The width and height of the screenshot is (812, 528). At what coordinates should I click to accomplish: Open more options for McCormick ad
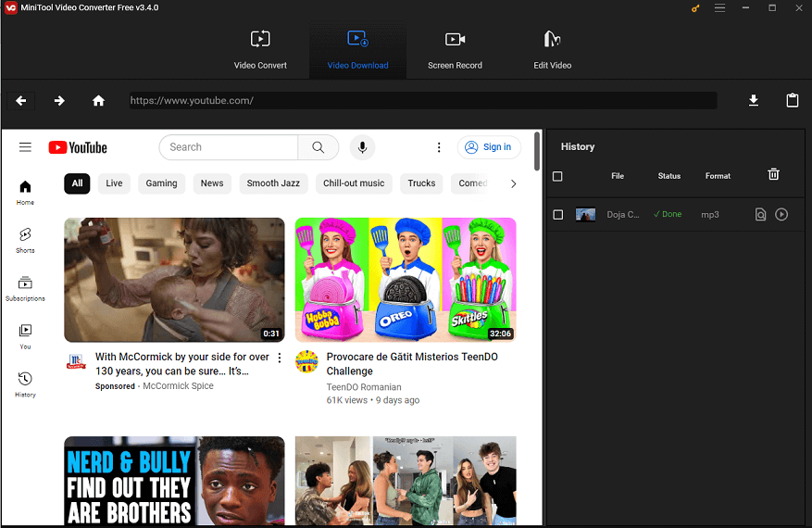point(280,358)
